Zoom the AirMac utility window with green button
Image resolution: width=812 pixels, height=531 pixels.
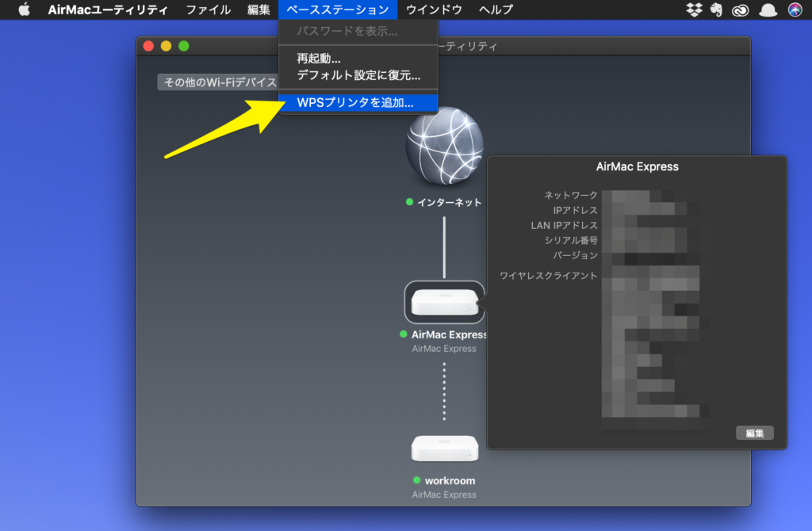pos(184,46)
